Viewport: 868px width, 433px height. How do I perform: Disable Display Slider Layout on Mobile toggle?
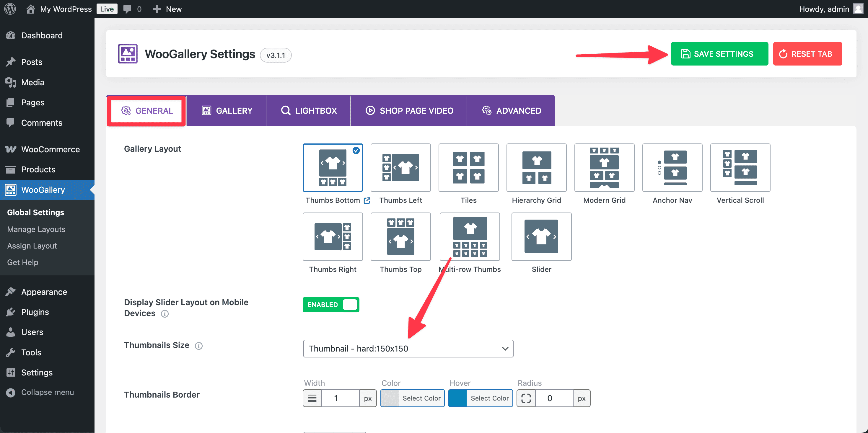pyautogui.click(x=330, y=304)
